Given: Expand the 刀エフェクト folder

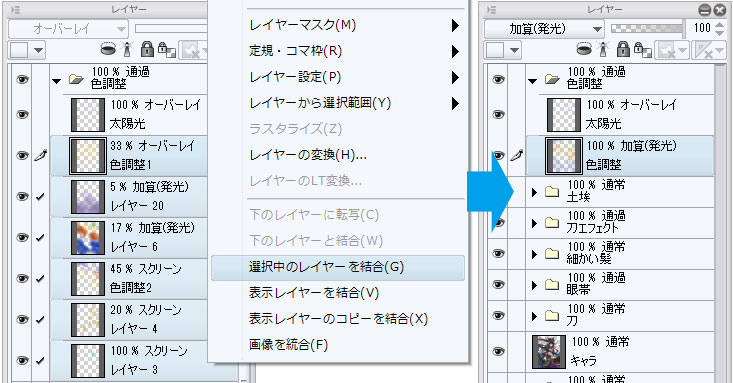Looking at the screenshot, I should 534,223.
